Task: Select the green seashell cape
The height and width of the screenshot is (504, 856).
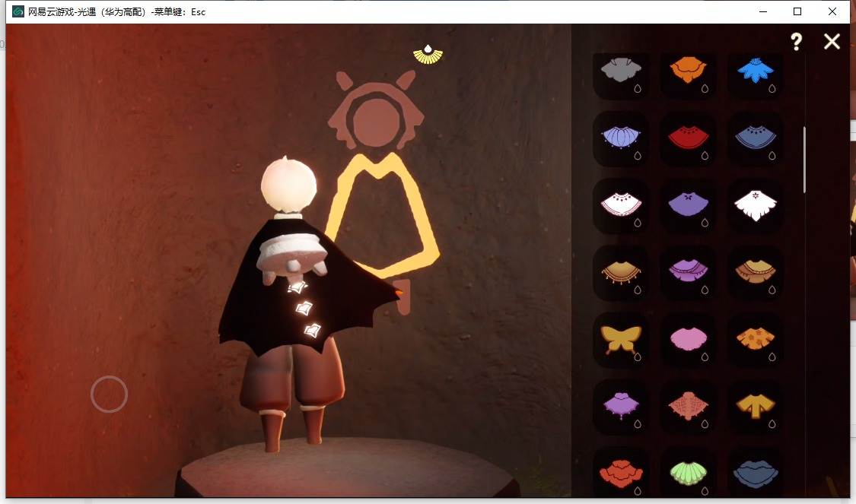Action: 689,472
